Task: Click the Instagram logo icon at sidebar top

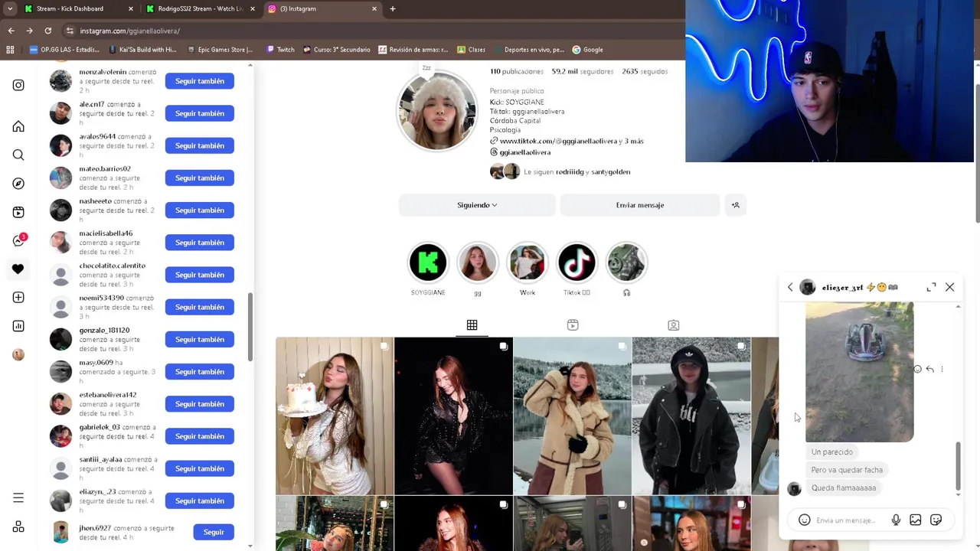Action: (18, 85)
